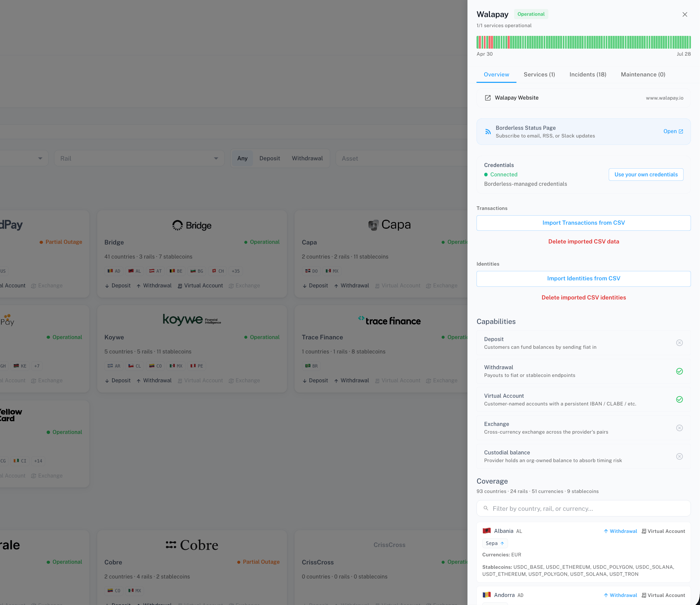
Task: Click the BR country chip on Trace Finance
Action: [x=311, y=366]
